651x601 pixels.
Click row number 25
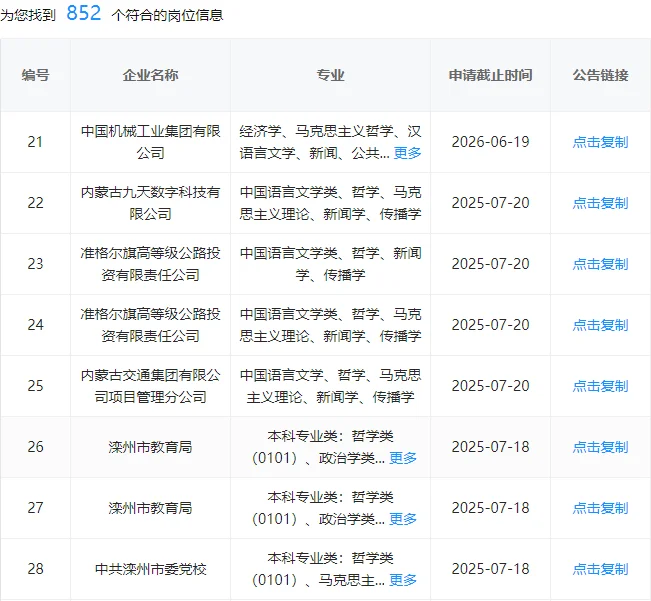tap(35, 386)
